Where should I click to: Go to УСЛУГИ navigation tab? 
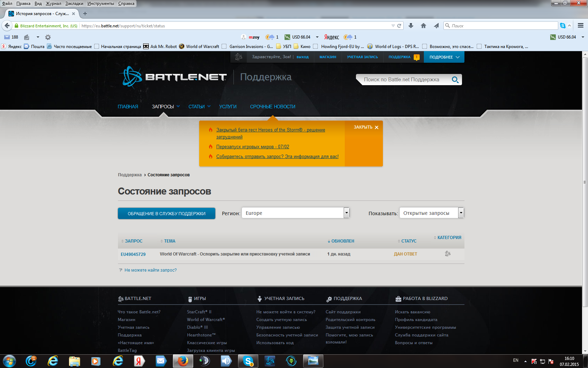point(228,107)
